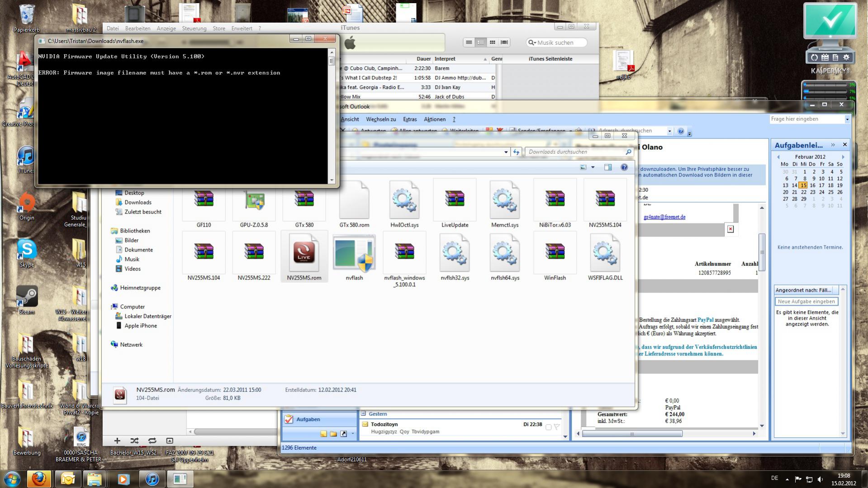Switch iTunes to Cover Flow view

504,43
